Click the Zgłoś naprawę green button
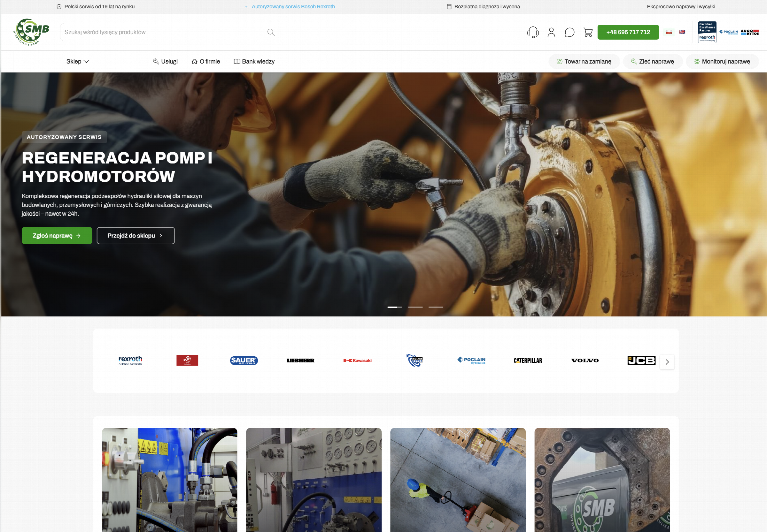 coord(57,236)
